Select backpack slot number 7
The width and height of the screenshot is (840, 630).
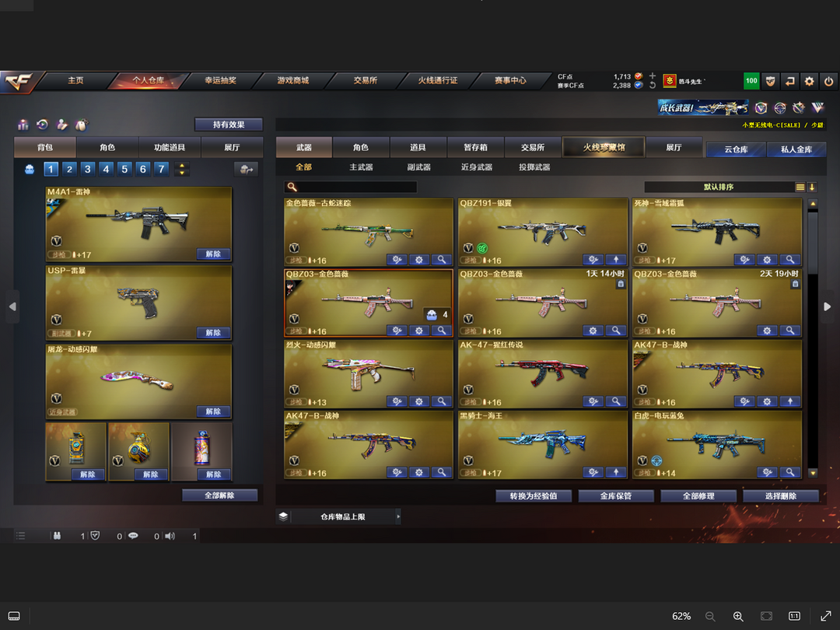coord(161,170)
